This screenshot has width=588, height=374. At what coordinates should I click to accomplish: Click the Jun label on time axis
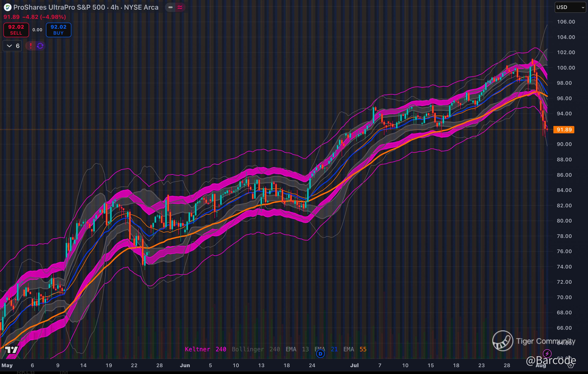[185, 365]
